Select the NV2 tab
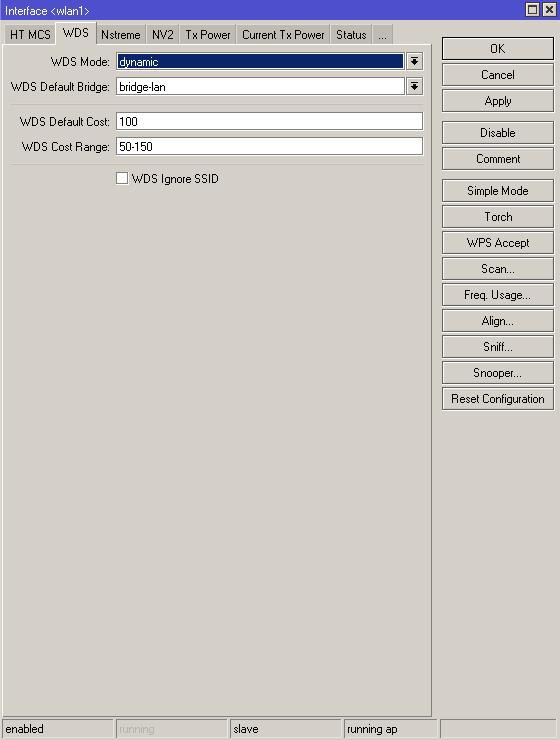Viewport: 560px width, 740px height. pos(163,35)
